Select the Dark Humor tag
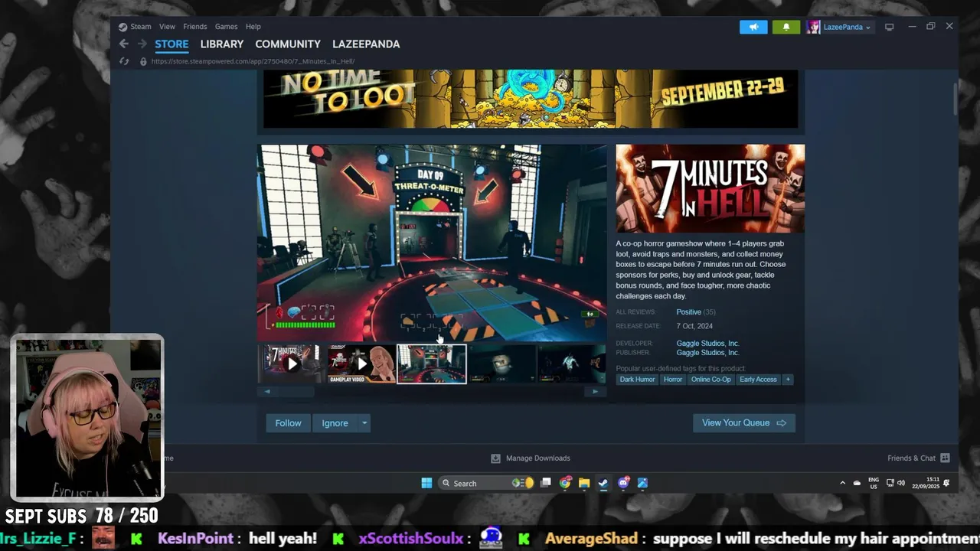Screen dimensions: 980x551 (x=637, y=380)
